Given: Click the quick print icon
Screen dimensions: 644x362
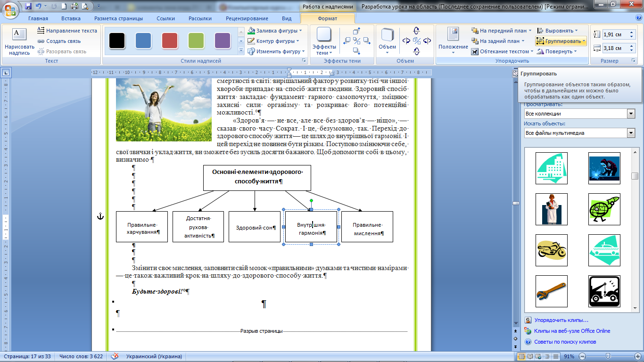Looking at the screenshot, I should (75, 7).
